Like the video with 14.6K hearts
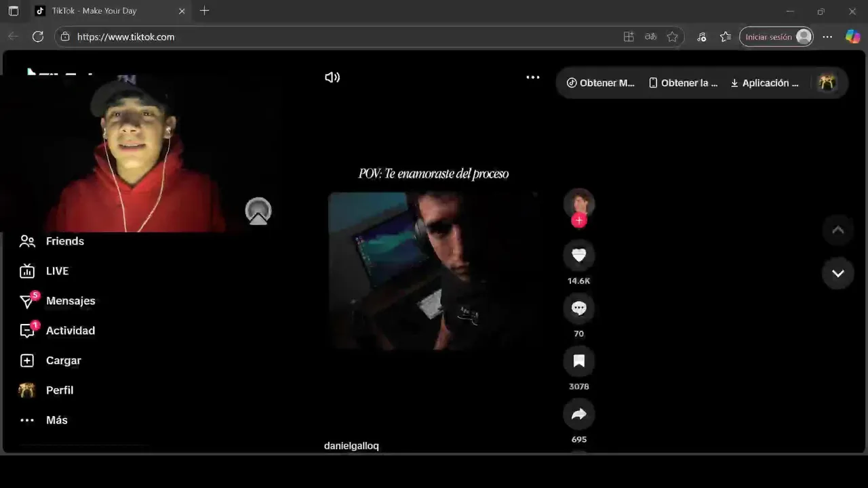The image size is (868, 488). pyautogui.click(x=579, y=256)
